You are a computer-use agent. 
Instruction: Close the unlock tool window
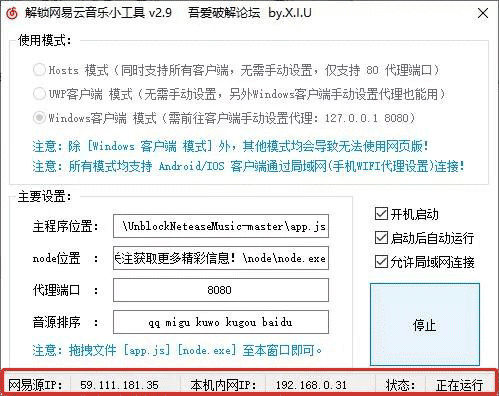(483, 13)
